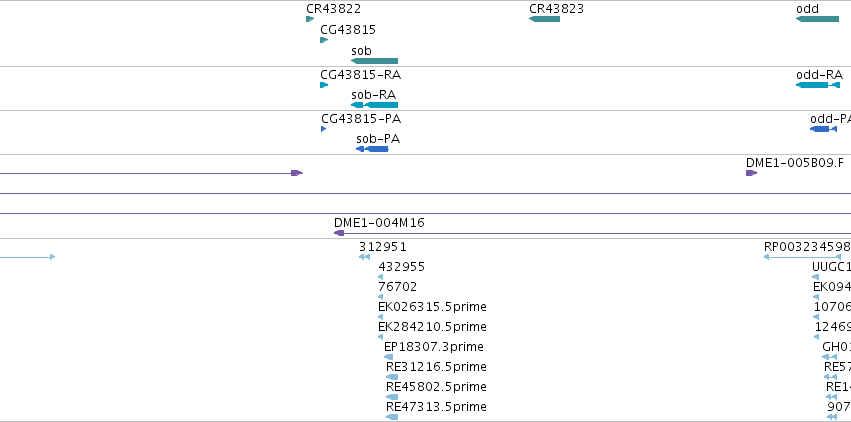Click the CG43815-PA protein glyph
This screenshot has width=851, height=422.
(323, 129)
